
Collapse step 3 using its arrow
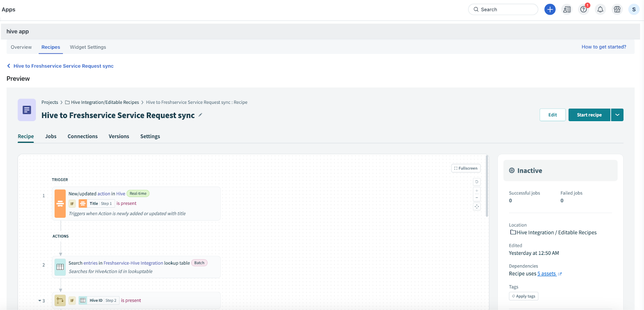[39, 301]
